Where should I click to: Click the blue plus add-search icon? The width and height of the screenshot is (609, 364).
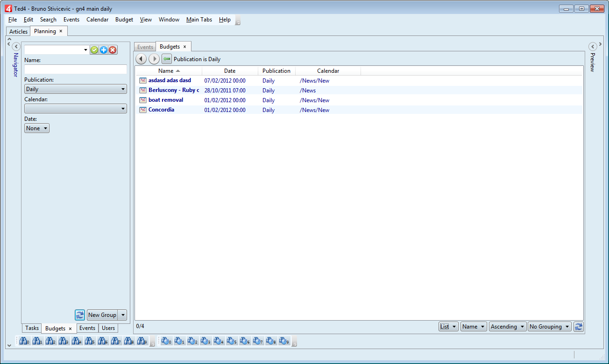pyautogui.click(x=104, y=50)
